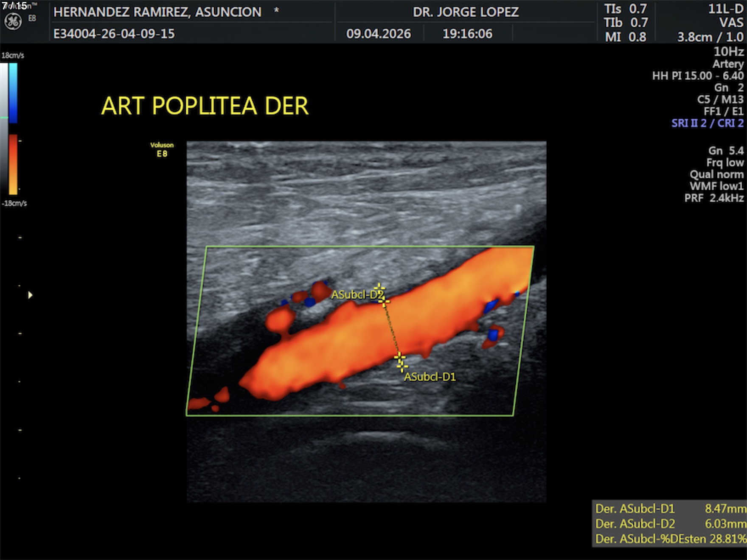747x560 pixels.
Task: Click the white focal zone arrow marker
Action: [30, 295]
